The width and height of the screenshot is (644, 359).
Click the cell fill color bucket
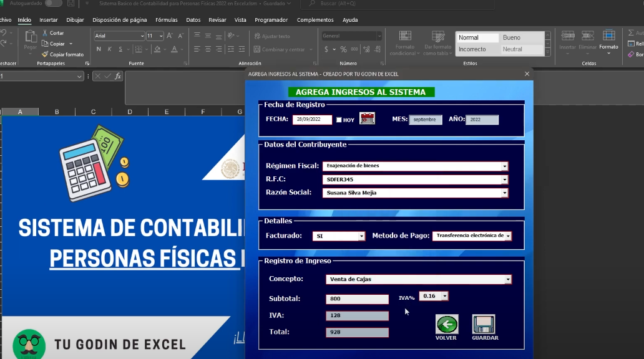point(157,49)
